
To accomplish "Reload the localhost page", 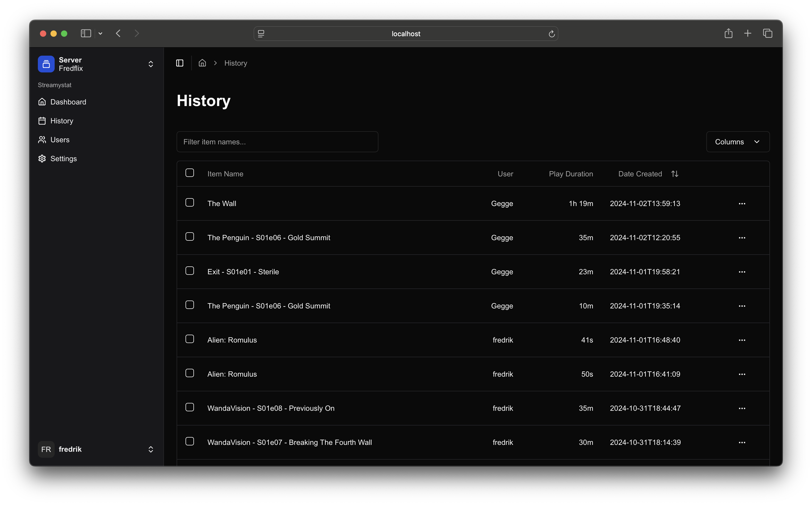I will pyautogui.click(x=552, y=34).
